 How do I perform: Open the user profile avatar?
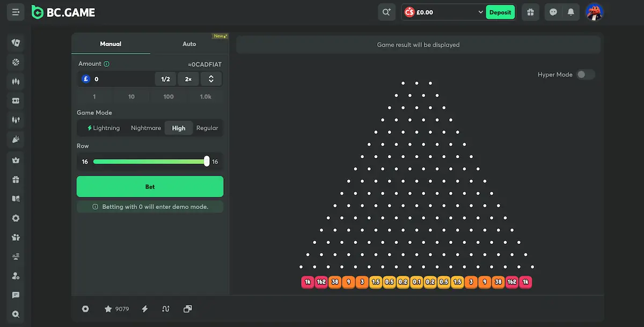tap(594, 12)
